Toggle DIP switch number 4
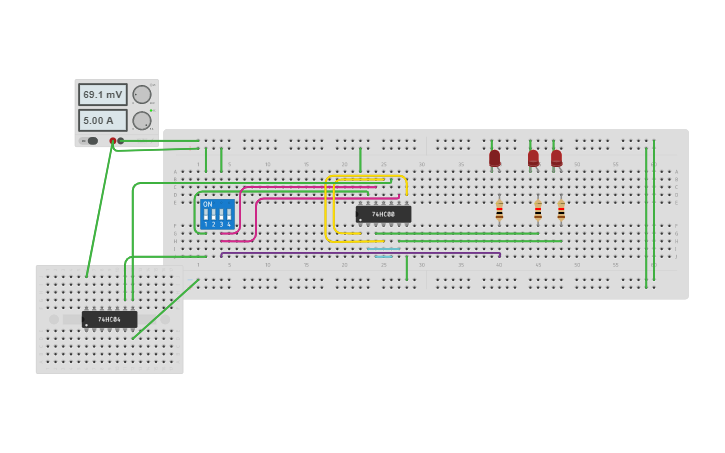 (229, 215)
